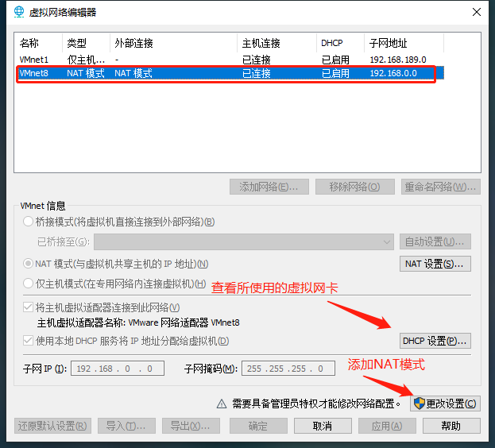The image size is (495, 448).
Task: Open the 已桥接至 dropdown
Action: 244,242
